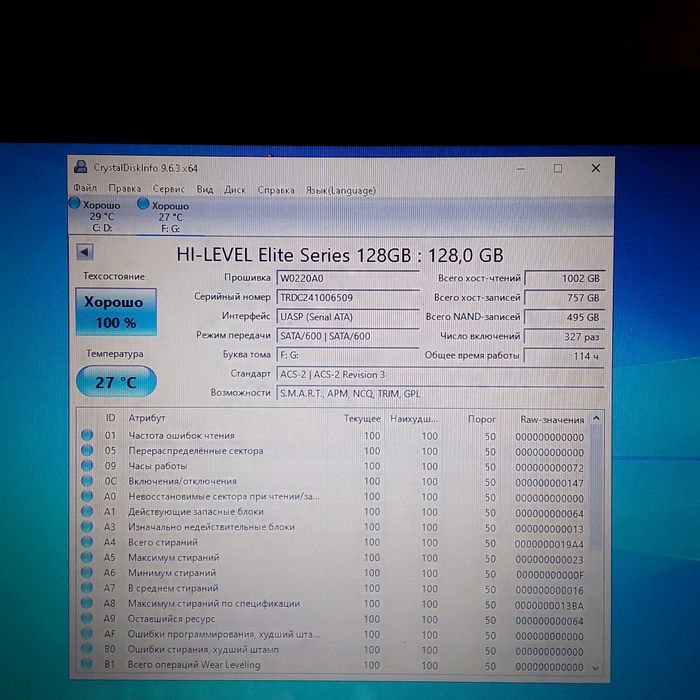Viewport: 700px width, 700px height.
Task: Click the status dot of attribute A3
Action: (87, 526)
